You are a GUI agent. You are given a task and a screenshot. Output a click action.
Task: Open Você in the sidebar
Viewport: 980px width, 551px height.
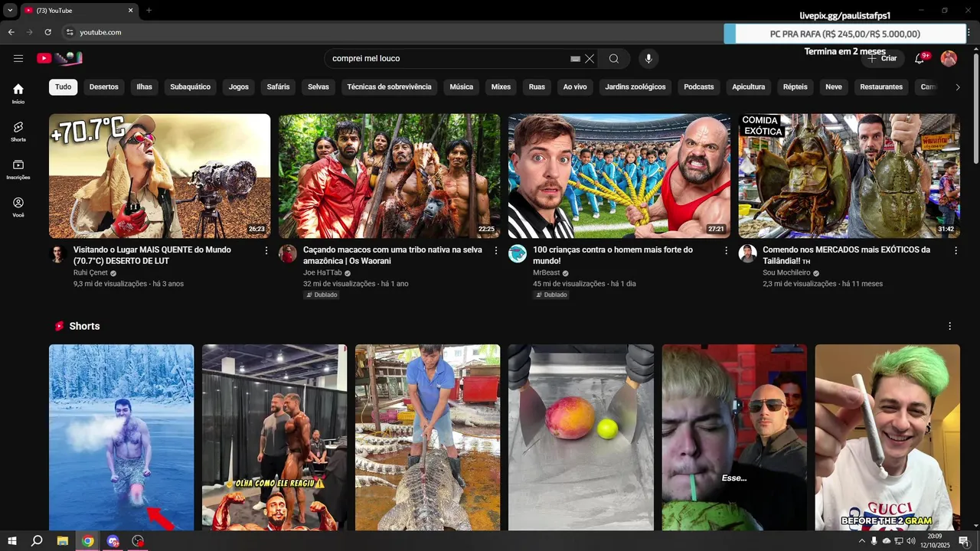pos(18,207)
